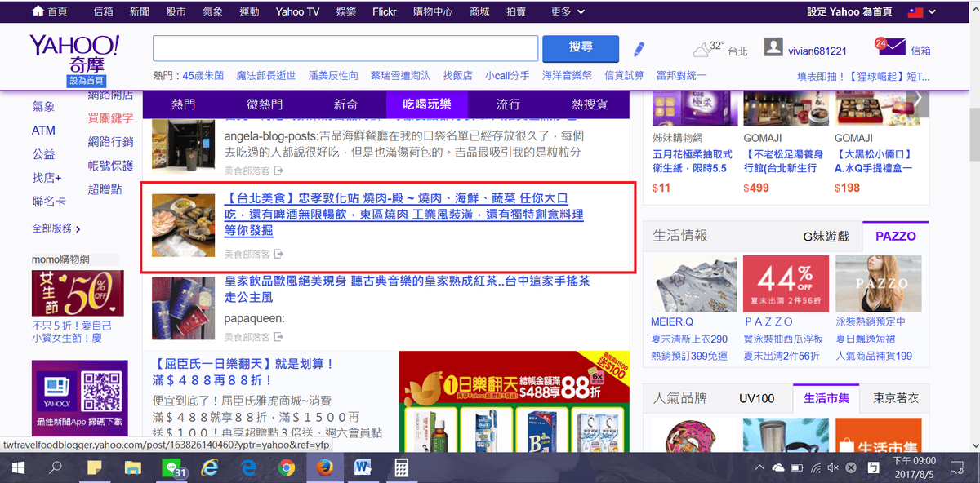The height and width of the screenshot is (483, 980).
Task: Expand 全部服務 in left sidebar
Action: 56,228
